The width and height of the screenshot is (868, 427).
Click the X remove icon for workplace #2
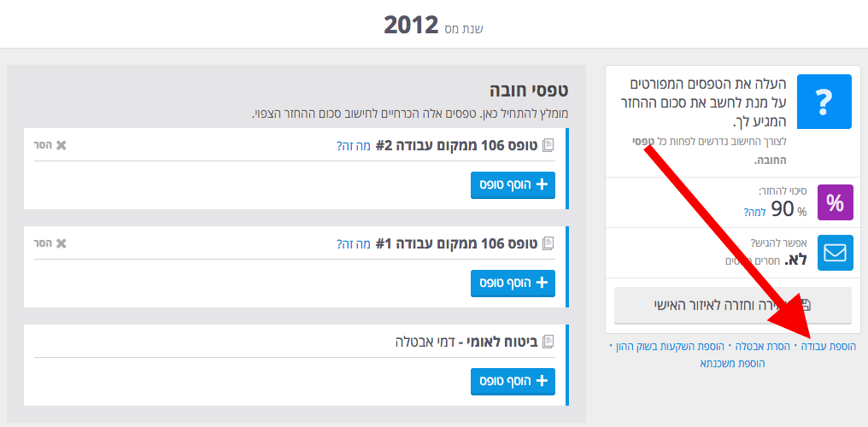click(x=61, y=145)
